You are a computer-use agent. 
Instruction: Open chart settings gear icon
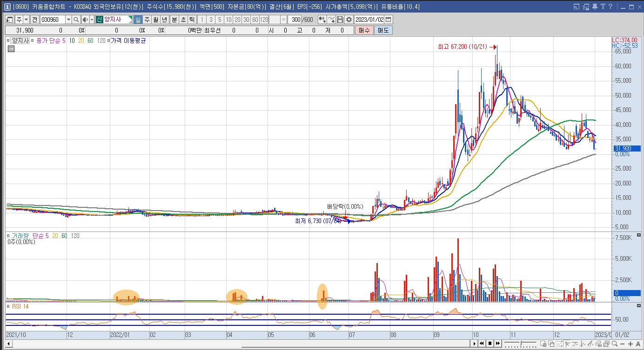pos(349,20)
